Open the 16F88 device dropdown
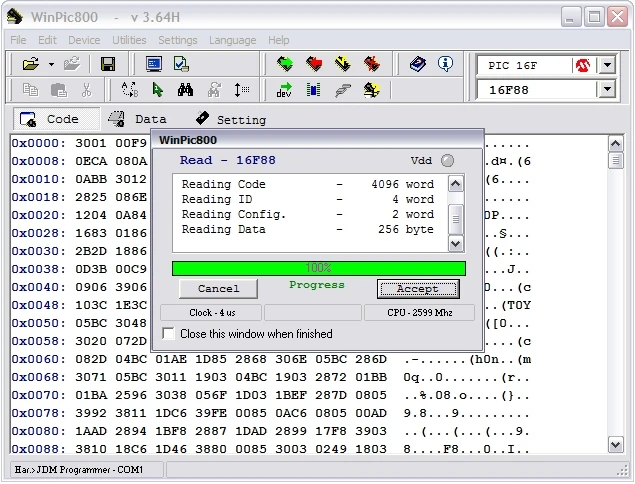This screenshot has width=635, height=484. point(607,90)
